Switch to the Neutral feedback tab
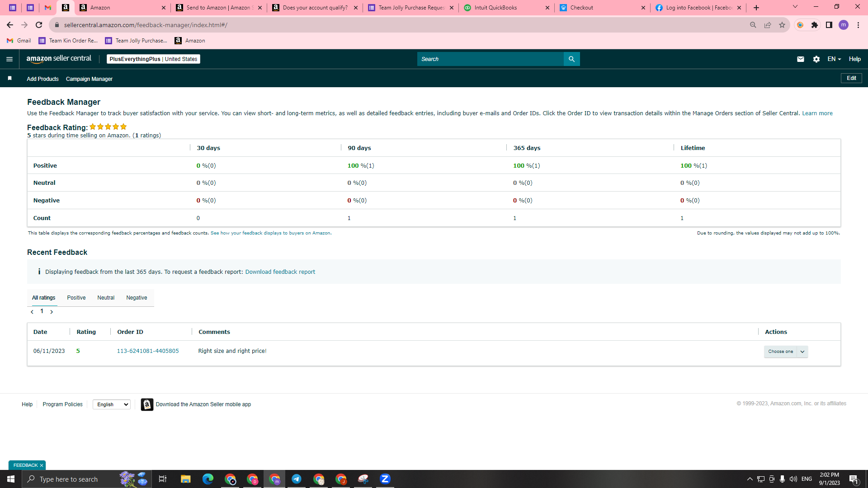 106,298
